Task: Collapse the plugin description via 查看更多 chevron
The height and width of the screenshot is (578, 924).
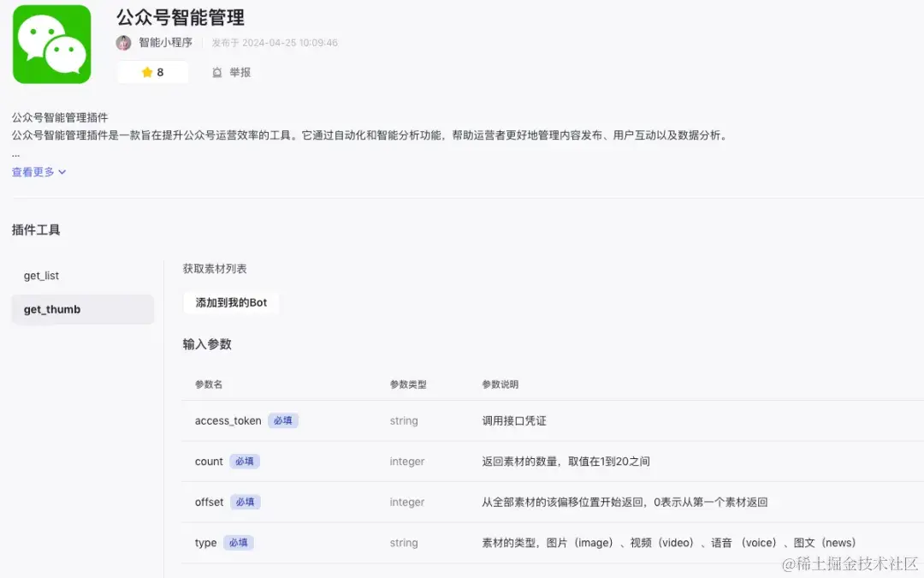Action: point(62,171)
